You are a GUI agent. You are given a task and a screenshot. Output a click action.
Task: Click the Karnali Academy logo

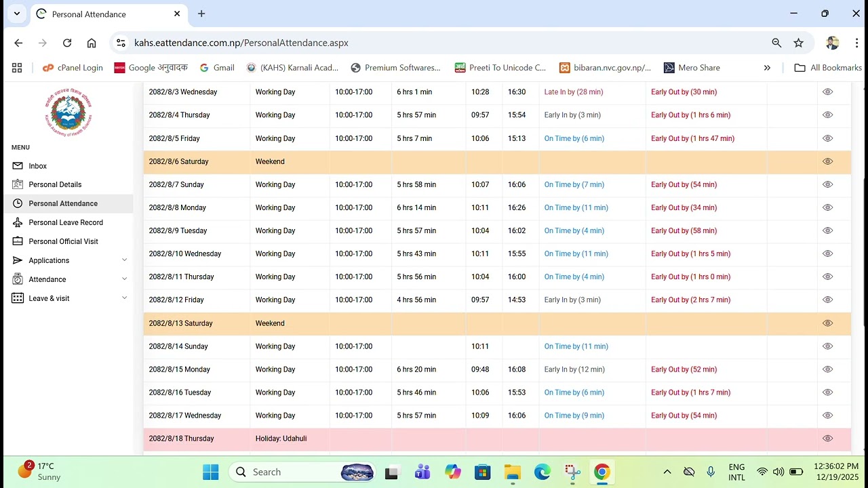pos(70,112)
